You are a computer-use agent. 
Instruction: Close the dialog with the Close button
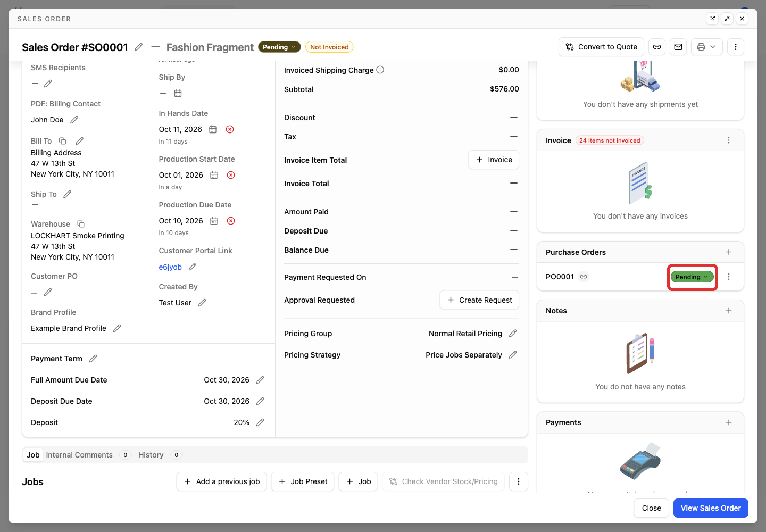click(652, 508)
